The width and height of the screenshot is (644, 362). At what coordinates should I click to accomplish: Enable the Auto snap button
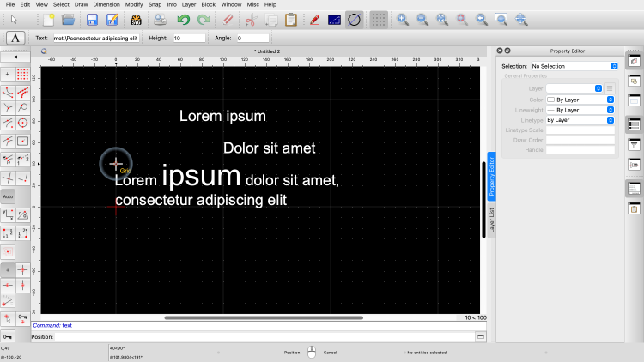point(8,196)
